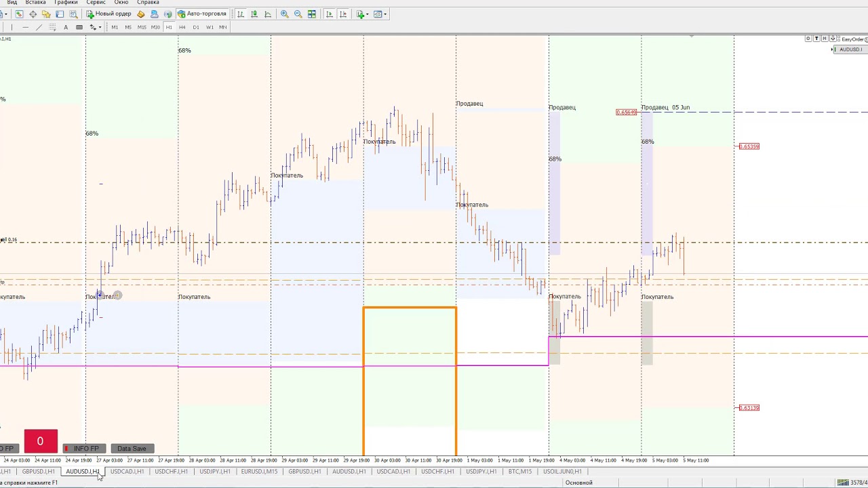The height and width of the screenshot is (488, 868).
Task: Switch to the EURUSD.I,M15 chart tab
Action: pyautogui.click(x=259, y=471)
